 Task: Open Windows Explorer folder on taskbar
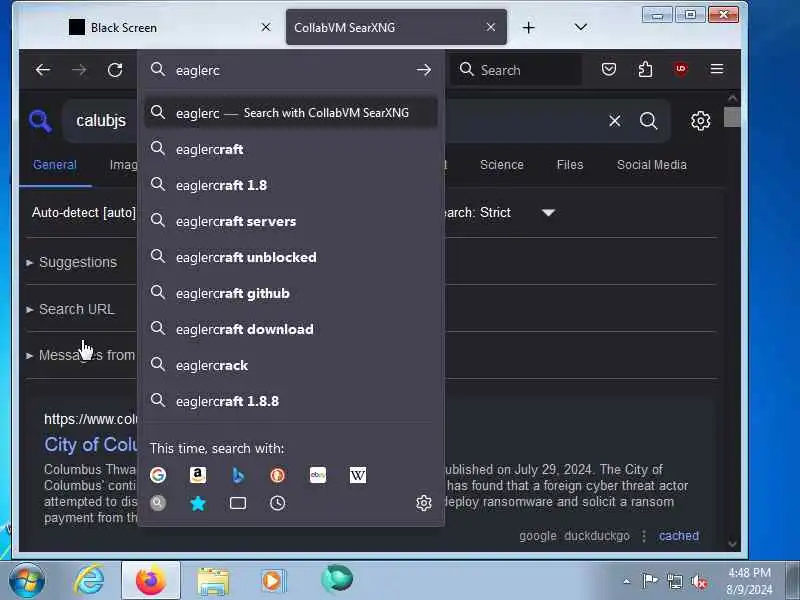tap(213, 581)
